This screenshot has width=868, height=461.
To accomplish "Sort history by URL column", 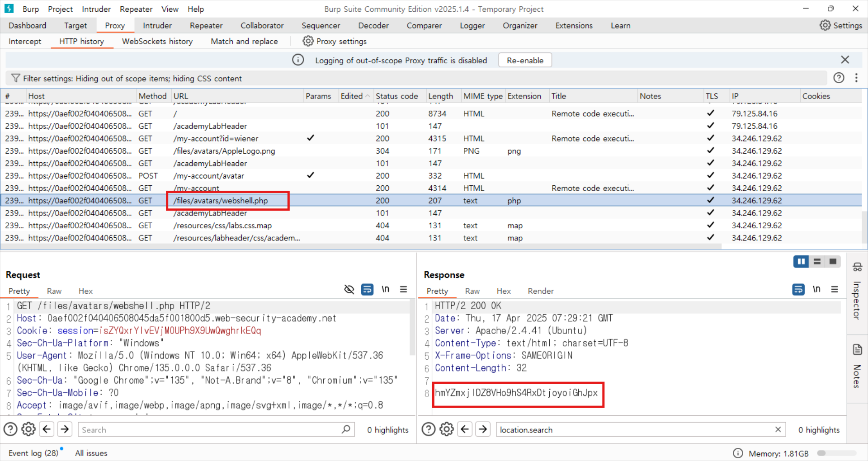I will click(237, 96).
